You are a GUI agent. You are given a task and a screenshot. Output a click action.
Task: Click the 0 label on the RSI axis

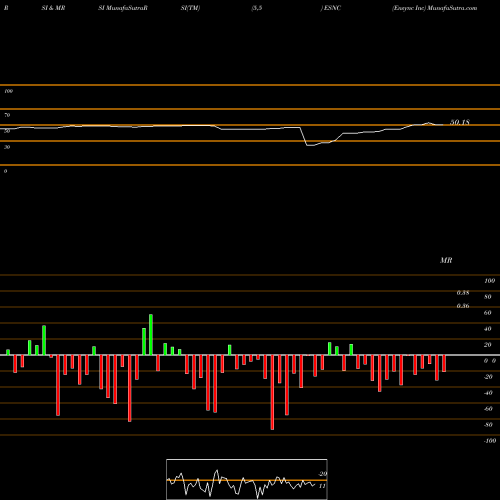click(5, 171)
